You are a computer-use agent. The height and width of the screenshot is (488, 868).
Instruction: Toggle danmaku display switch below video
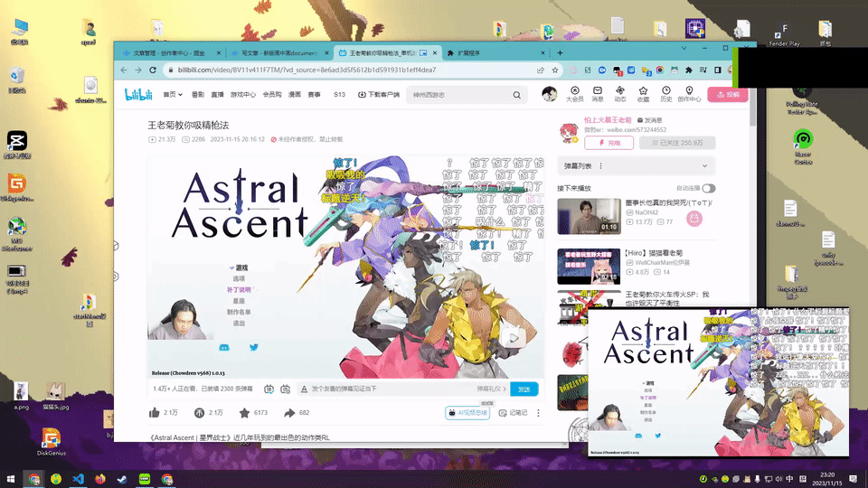click(269, 389)
